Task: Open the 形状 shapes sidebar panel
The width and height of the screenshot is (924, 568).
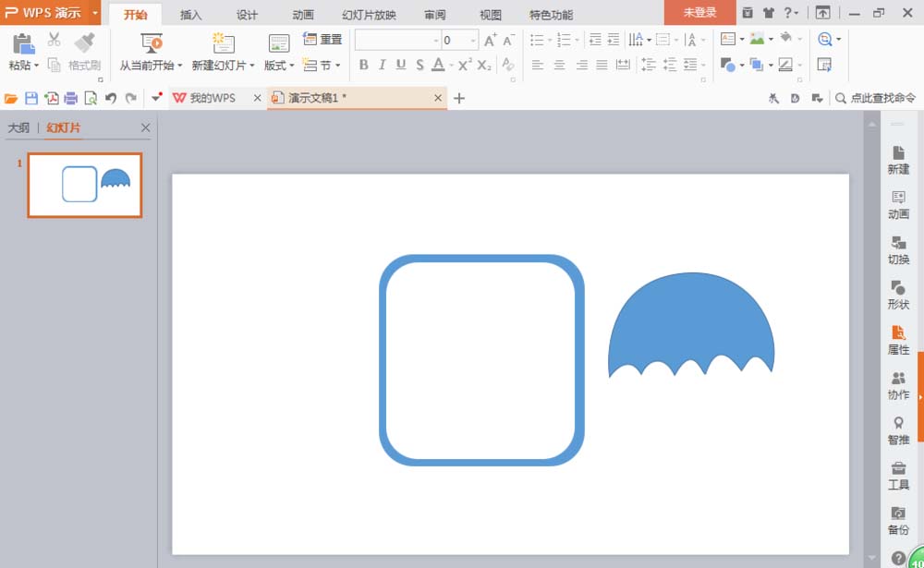Action: coord(898,295)
